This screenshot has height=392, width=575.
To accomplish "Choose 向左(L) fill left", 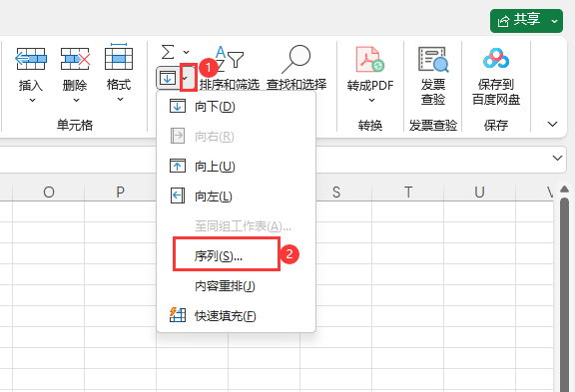I will point(237,196).
